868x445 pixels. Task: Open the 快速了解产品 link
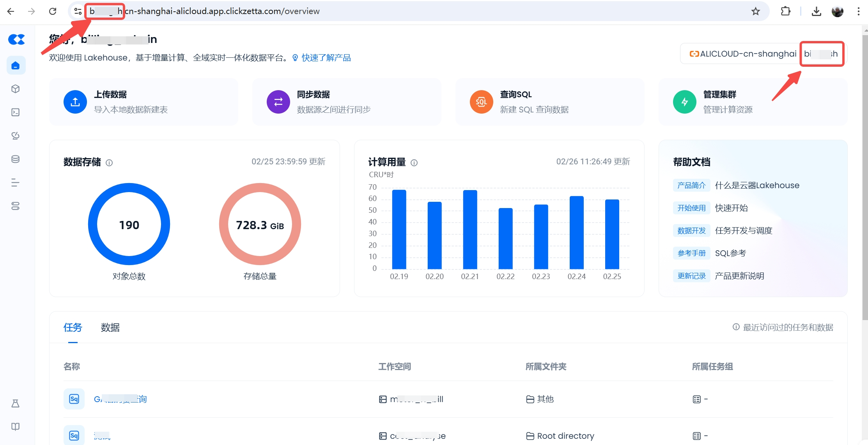(x=326, y=58)
